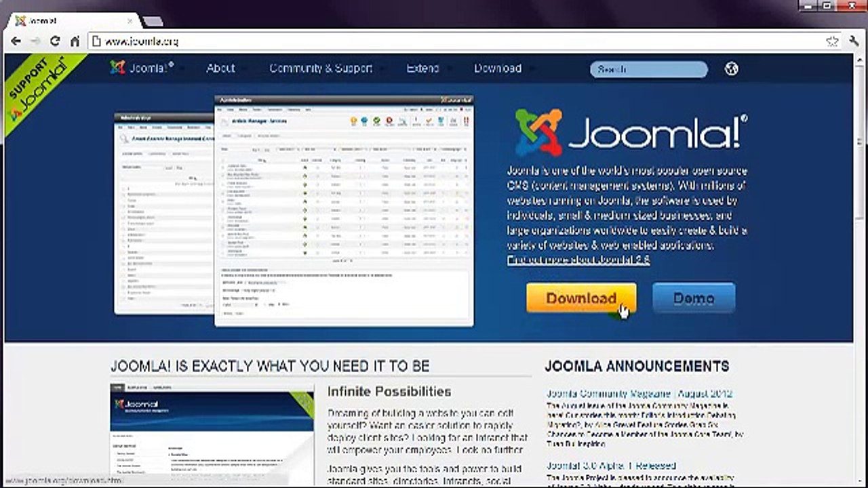Click the 'JOOMLA! IS EXACTLY WHAT YOU NEED IT TO BE' heading
Viewport: 868px width, 488px height.
point(270,366)
